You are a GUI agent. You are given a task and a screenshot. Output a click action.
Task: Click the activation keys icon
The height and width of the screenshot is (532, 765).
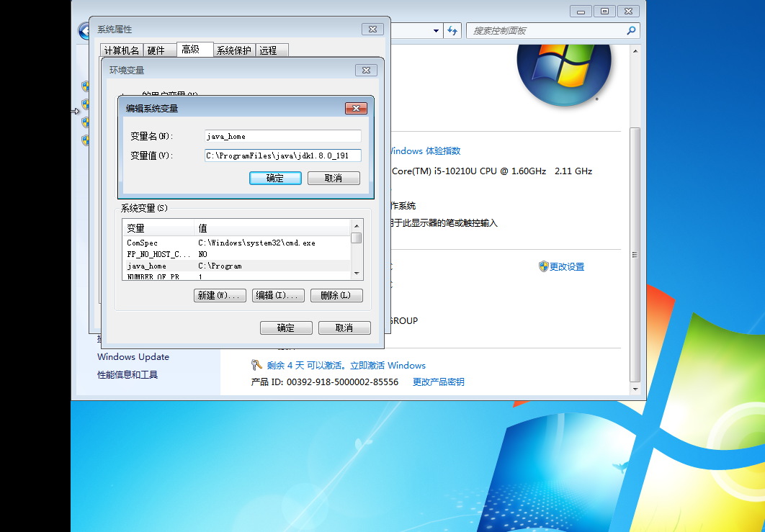(256, 365)
